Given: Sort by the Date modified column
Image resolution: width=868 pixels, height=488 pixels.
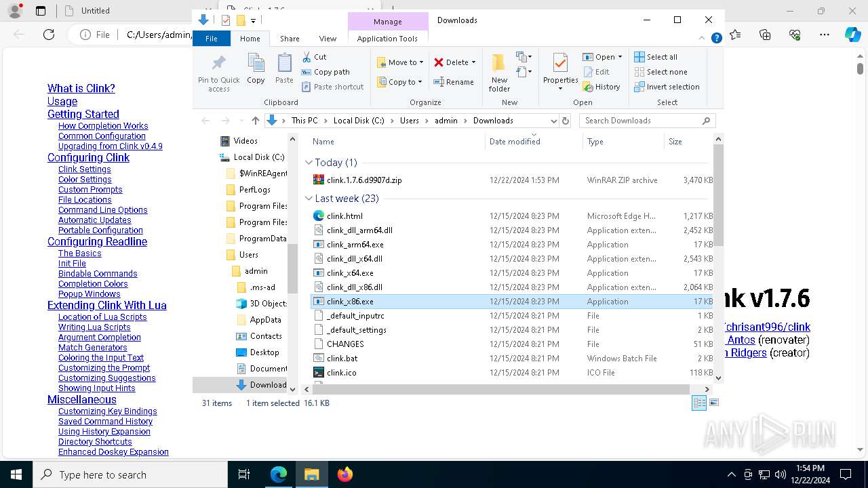Looking at the screenshot, I should click(534, 142).
